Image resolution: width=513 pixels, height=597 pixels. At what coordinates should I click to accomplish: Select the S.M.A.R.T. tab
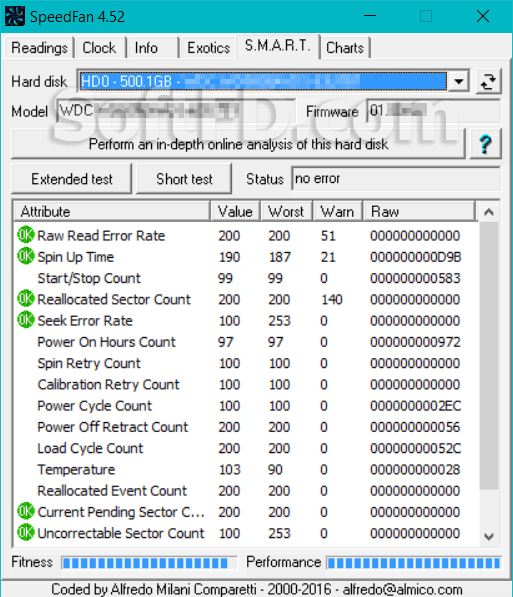[x=278, y=46]
